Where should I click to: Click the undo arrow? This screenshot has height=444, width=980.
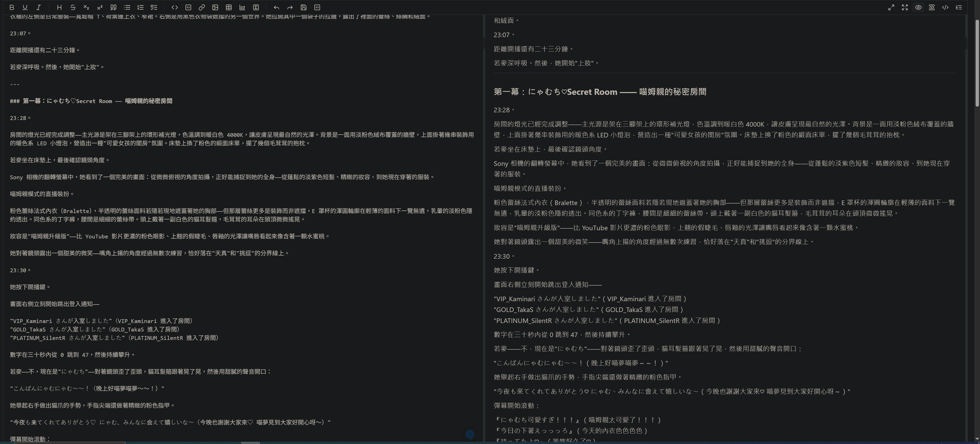pyautogui.click(x=277, y=7)
